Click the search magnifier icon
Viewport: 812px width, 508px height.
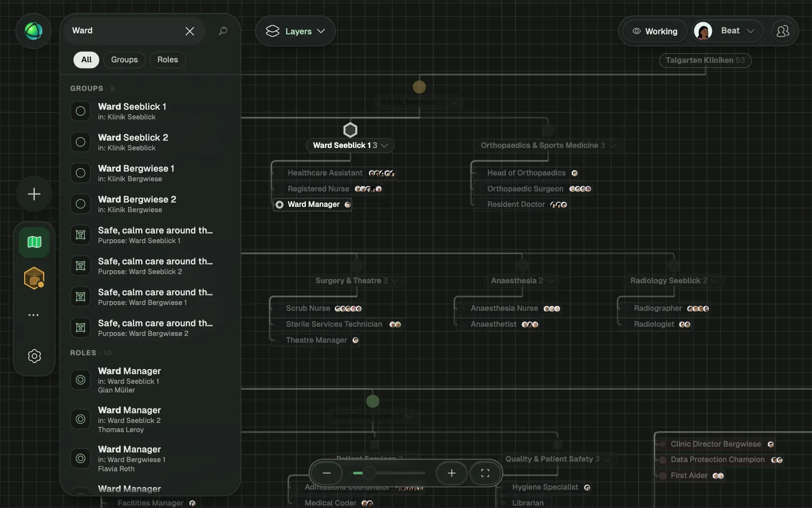223,31
